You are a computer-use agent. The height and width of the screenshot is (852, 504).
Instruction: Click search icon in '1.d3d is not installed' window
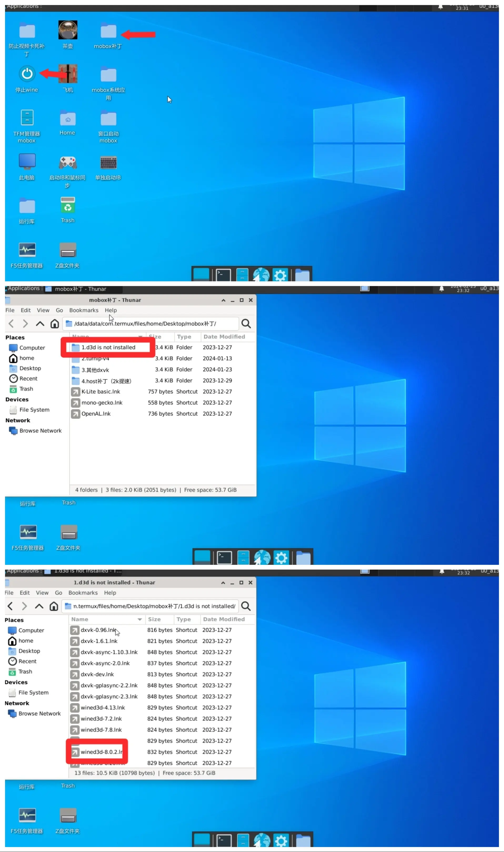[246, 606]
